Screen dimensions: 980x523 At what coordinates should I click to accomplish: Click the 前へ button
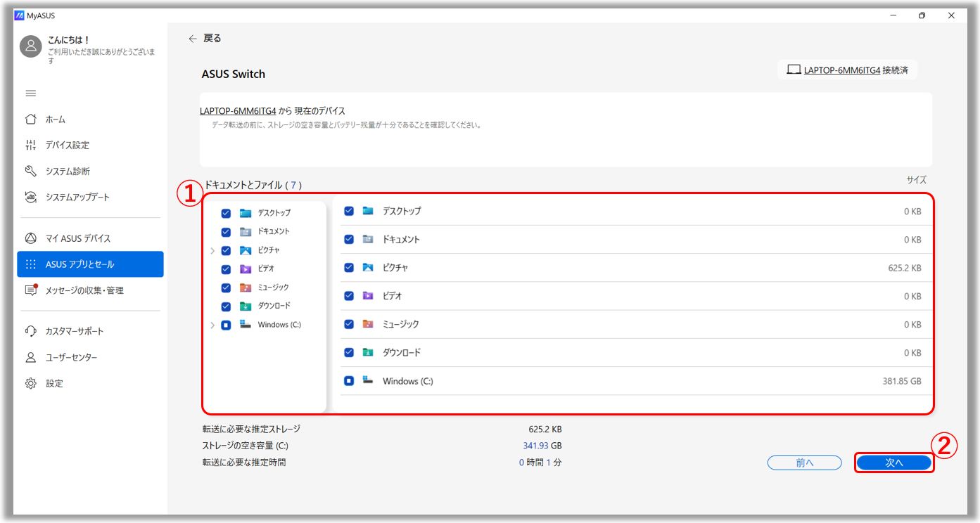pyautogui.click(x=805, y=463)
